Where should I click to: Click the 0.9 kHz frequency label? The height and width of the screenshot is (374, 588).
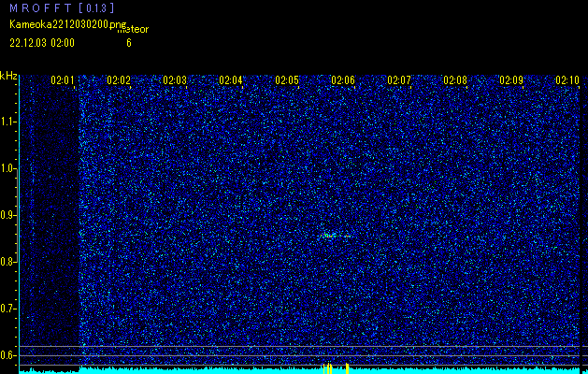[7, 215]
